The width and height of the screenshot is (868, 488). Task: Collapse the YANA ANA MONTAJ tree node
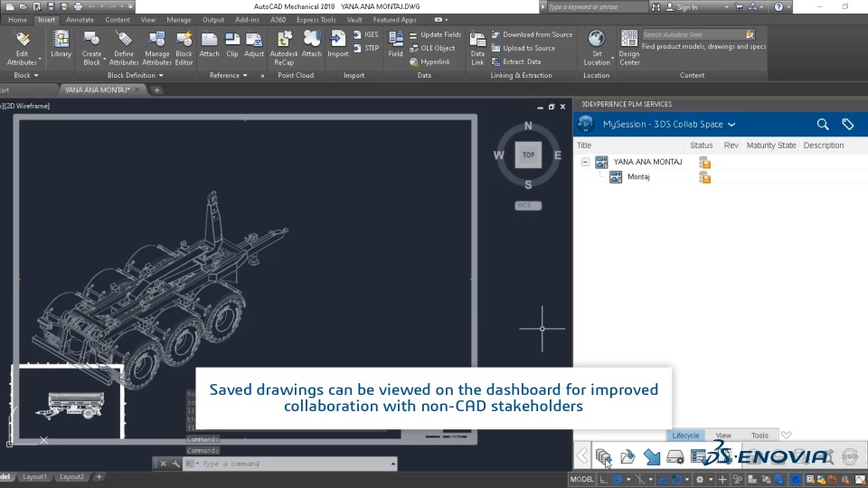(x=585, y=162)
